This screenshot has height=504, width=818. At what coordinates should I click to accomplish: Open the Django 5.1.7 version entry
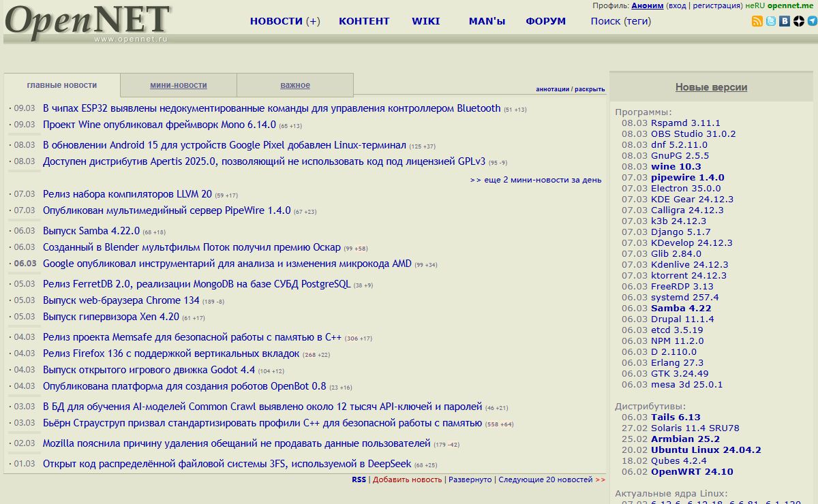[x=680, y=232]
